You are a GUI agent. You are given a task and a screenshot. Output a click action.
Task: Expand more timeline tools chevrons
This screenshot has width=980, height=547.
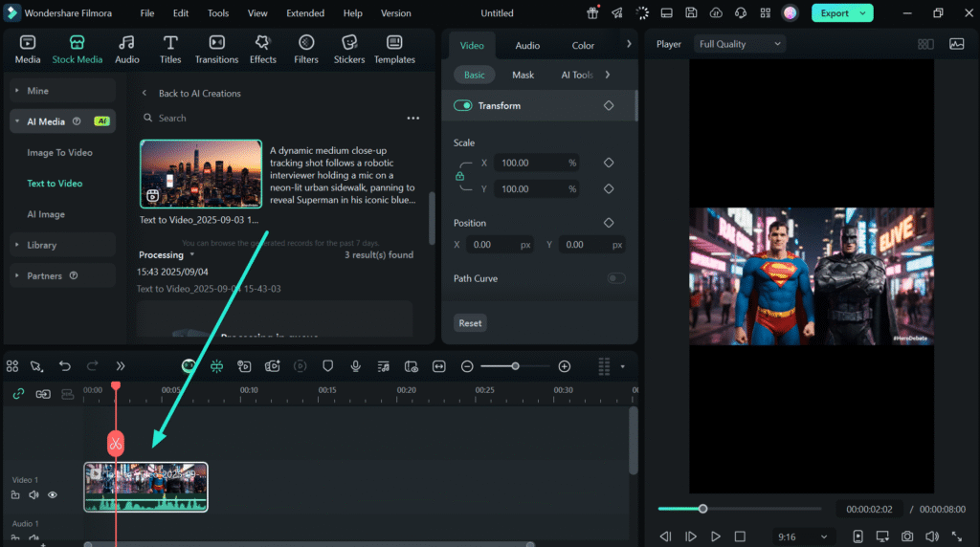coord(120,366)
